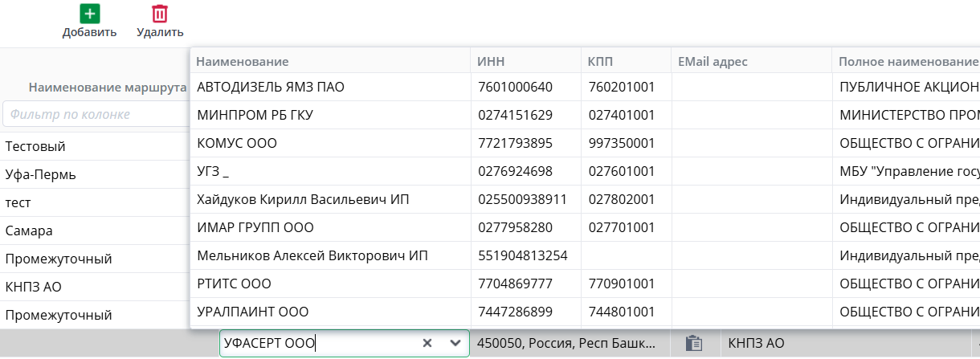The height and width of the screenshot is (359, 980).
Task: Select the КНПЗ АО route row
Action: coord(95,287)
